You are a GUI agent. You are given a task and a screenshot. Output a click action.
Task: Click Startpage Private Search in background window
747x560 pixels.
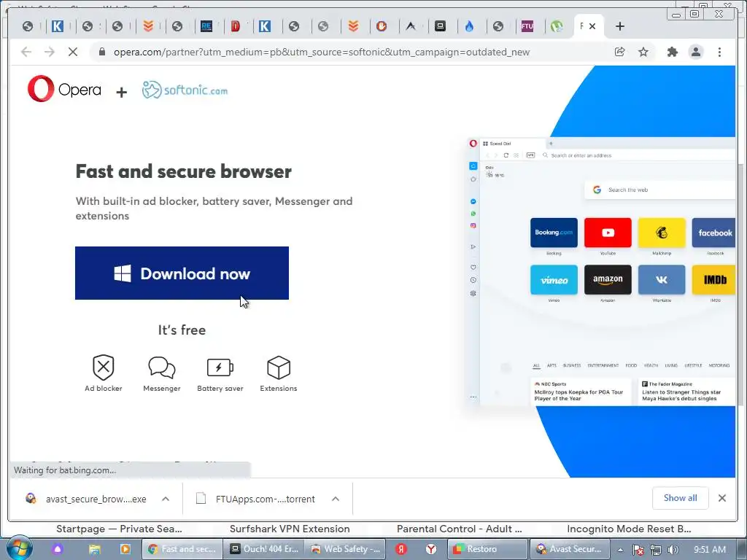click(119, 529)
